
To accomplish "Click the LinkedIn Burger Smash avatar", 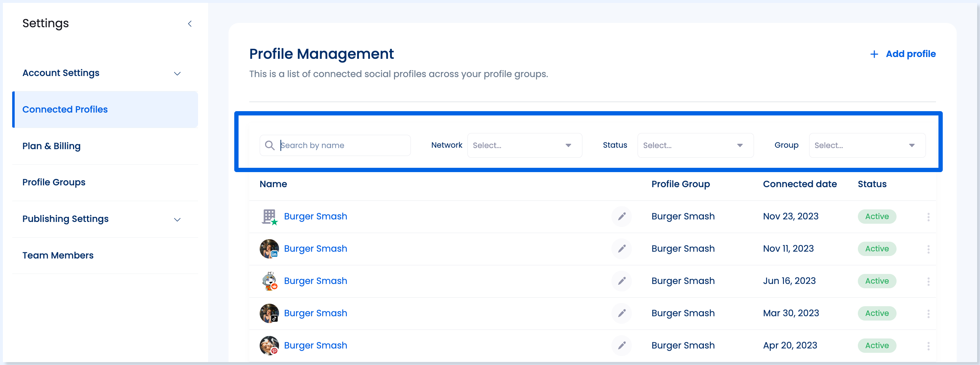I will click(x=269, y=249).
